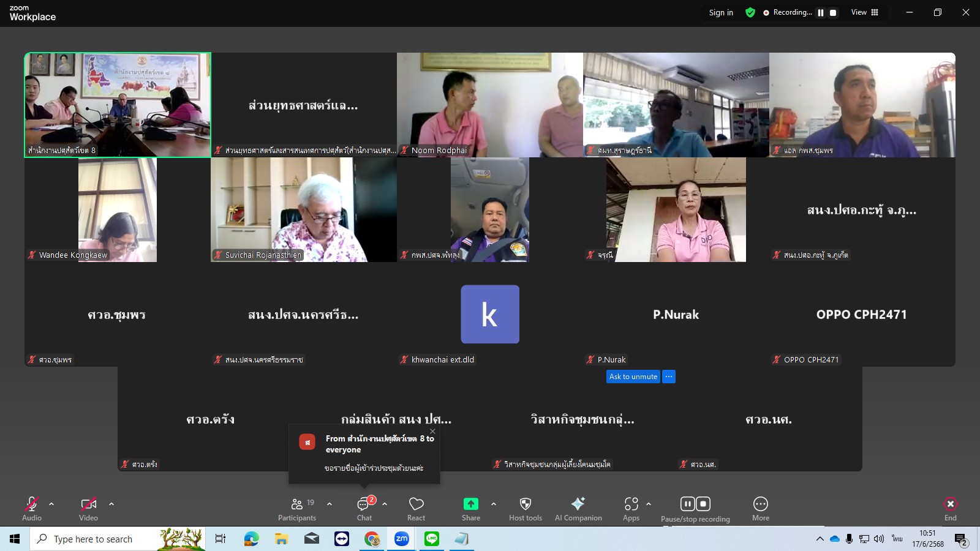The height and width of the screenshot is (551, 980).
Task: Open Task View in taskbar
Action: point(221,539)
